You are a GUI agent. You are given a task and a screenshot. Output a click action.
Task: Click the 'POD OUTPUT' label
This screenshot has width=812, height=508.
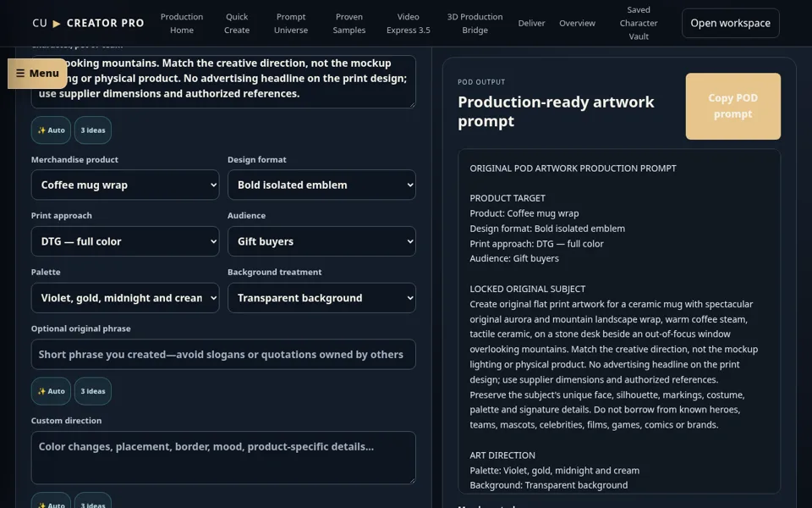481,82
